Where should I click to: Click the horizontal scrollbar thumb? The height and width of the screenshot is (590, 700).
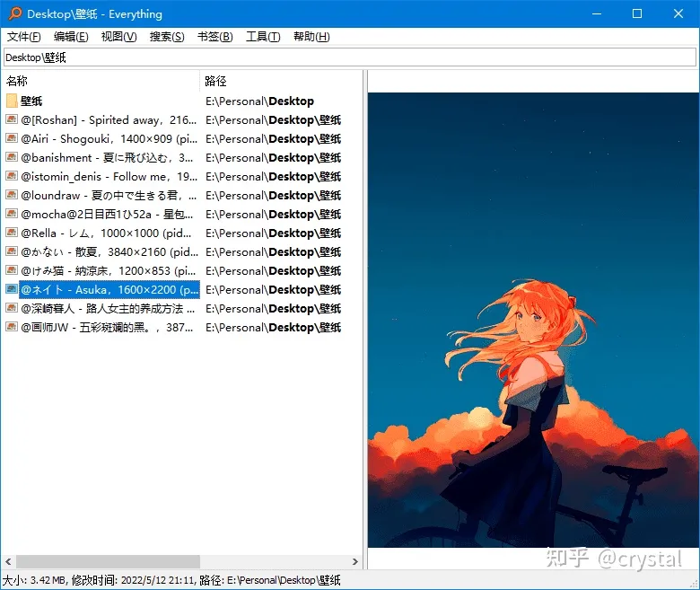point(108,561)
